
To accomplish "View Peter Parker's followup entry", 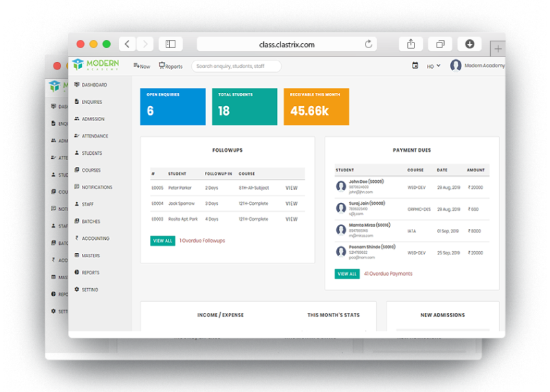I will pos(291,188).
